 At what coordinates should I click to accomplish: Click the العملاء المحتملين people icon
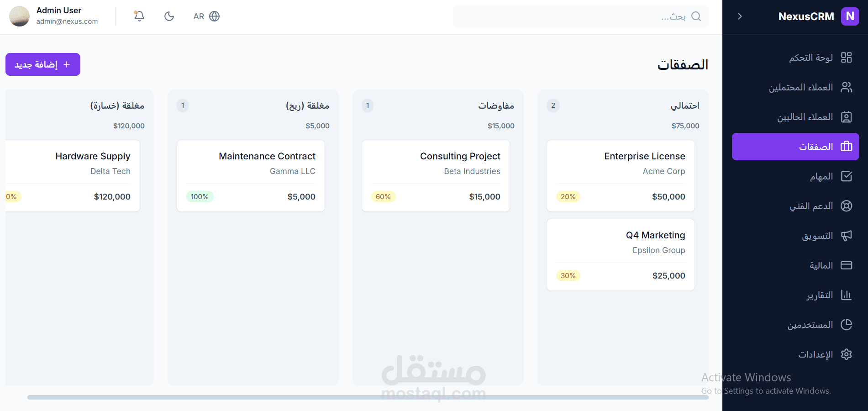tap(846, 87)
